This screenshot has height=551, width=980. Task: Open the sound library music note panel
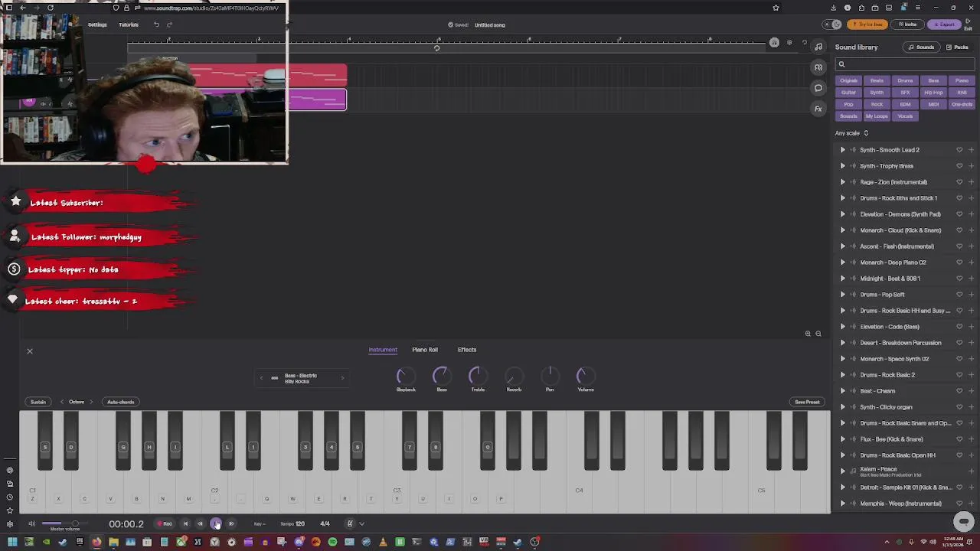[x=818, y=47]
